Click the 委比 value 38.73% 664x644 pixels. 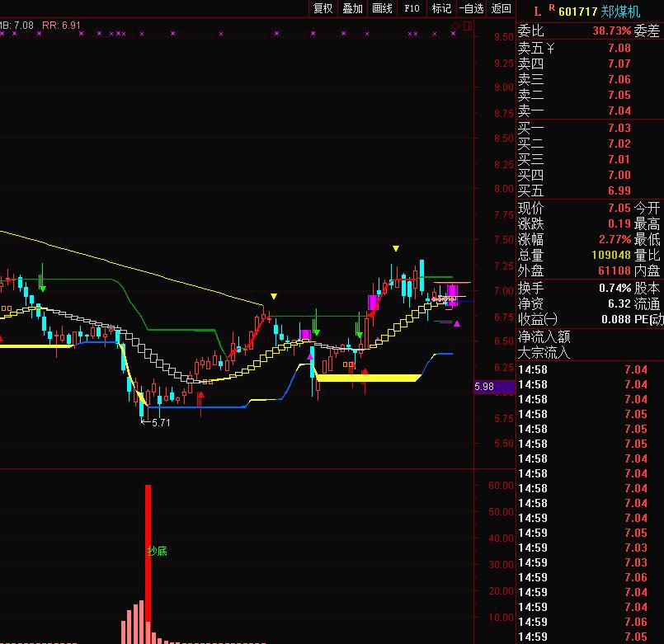611,31
